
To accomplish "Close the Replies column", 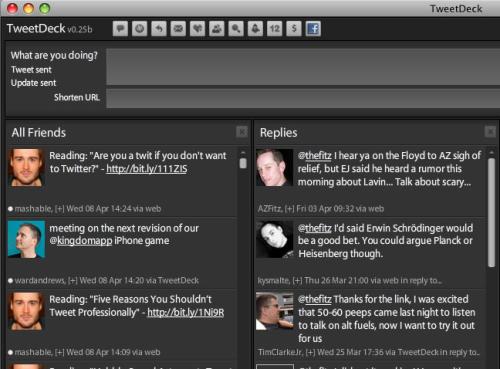I will tap(490, 132).
